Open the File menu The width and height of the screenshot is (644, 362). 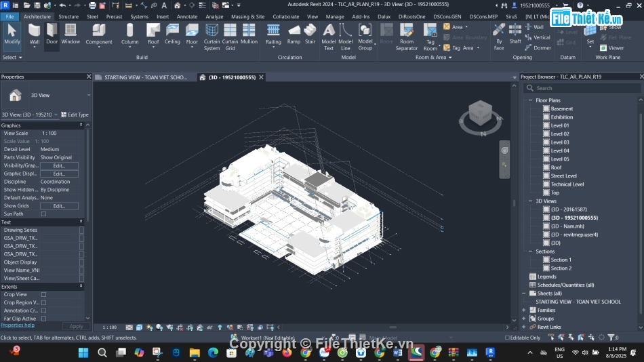click(10, 17)
